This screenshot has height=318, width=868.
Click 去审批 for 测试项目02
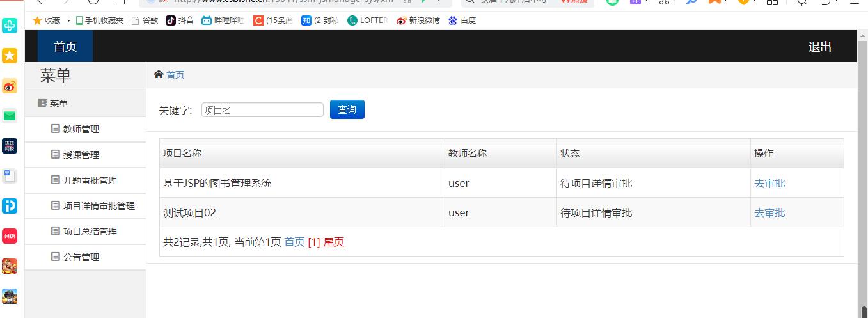[769, 212]
